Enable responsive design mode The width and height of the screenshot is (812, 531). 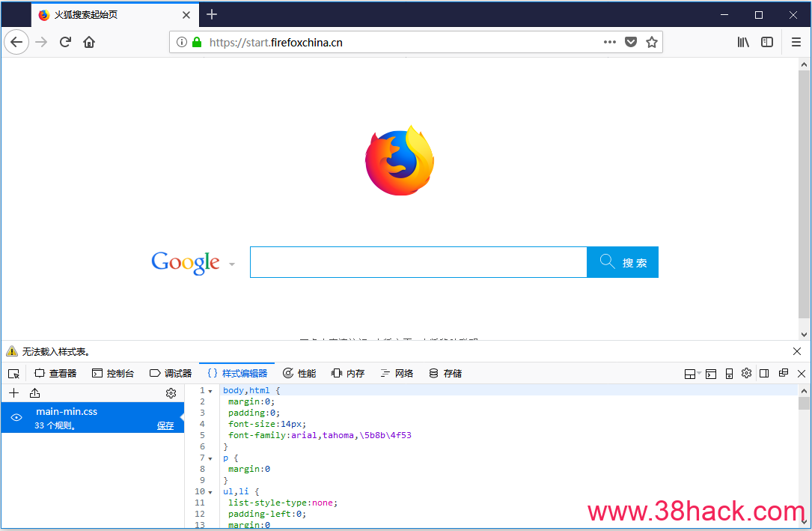(x=729, y=374)
